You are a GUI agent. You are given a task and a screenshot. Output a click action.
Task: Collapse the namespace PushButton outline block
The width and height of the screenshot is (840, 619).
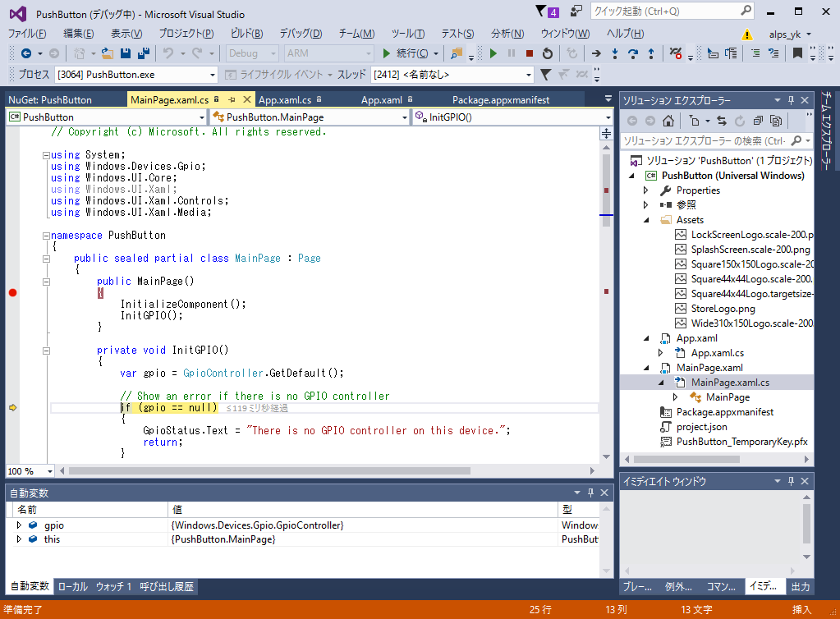click(x=46, y=236)
